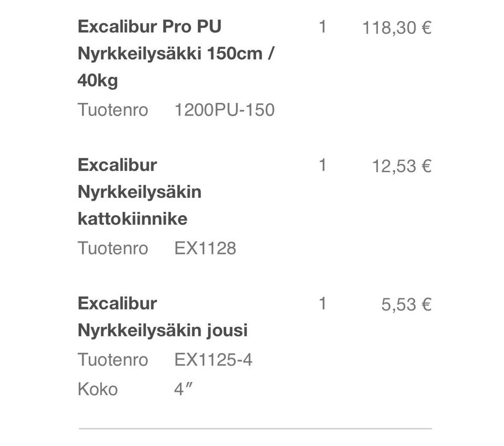The height and width of the screenshot is (446, 504).
Task: Click the word kattokiinnike in the second product name
Action: (x=132, y=219)
